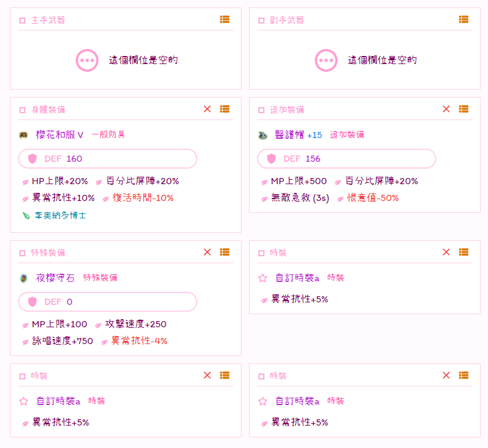Click the 李奧納多博士 crystal entry
This screenshot has width=488, height=448.
tap(60, 216)
